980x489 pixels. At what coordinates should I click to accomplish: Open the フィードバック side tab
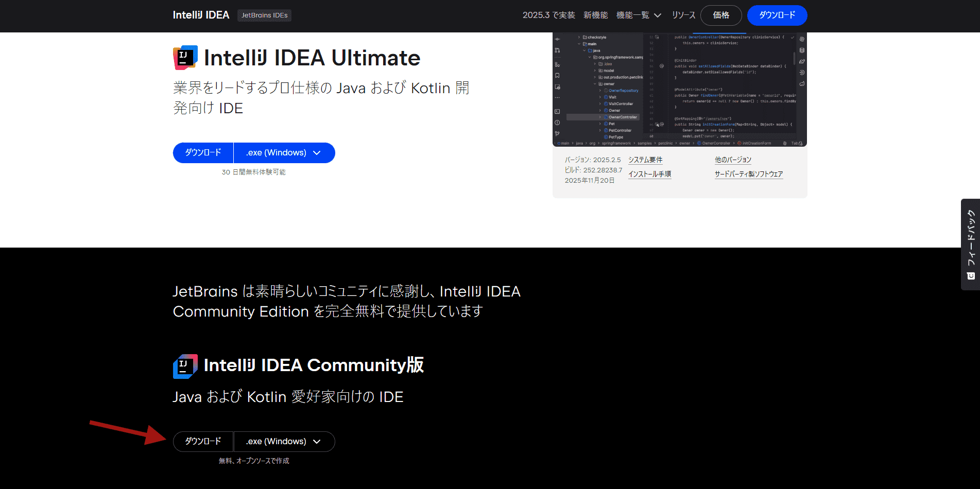[x=971, y=244]
